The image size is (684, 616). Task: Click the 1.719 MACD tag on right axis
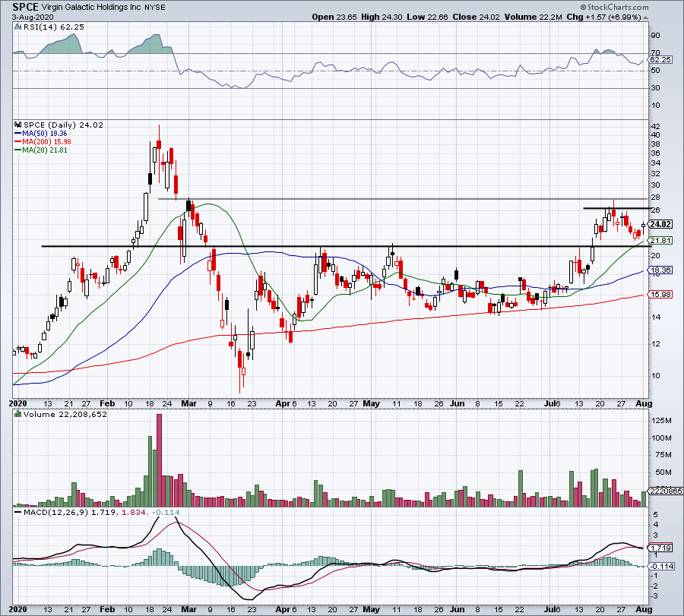coord(660,548)
